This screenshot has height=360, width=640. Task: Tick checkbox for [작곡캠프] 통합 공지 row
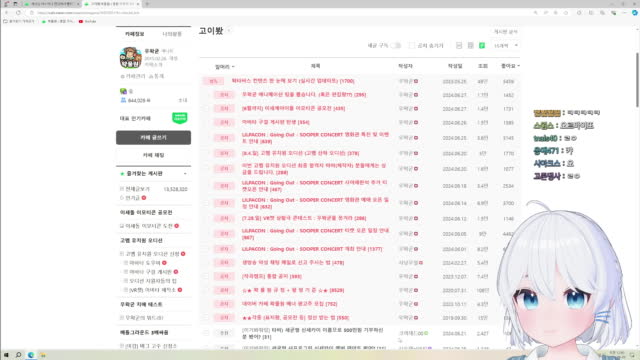(206, 276)
